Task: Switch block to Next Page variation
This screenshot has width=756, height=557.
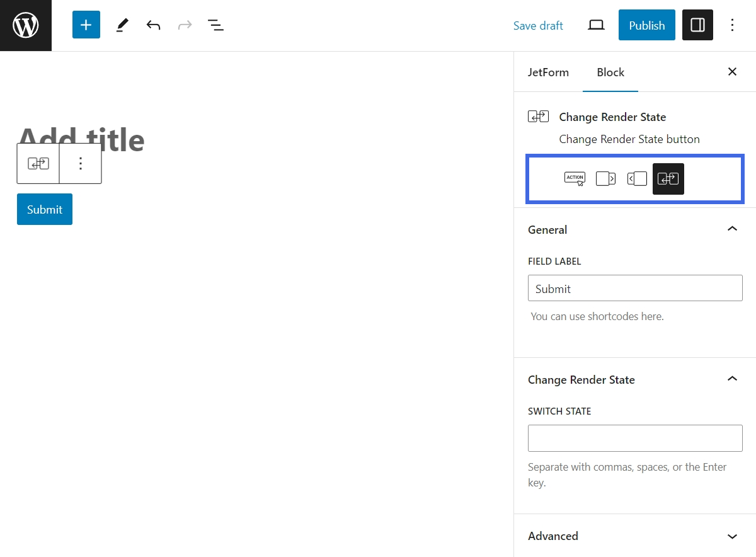Action: pyautogui.click(x=605, y=178)
